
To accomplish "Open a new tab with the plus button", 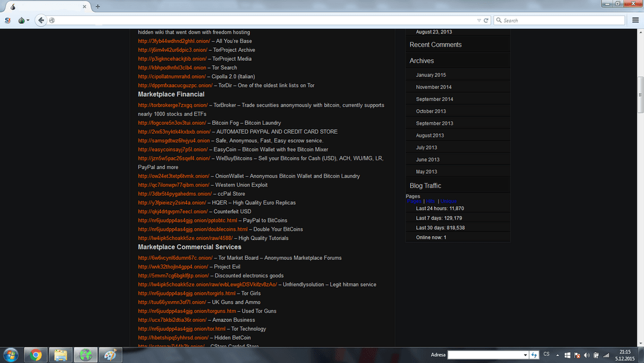I will [x=98, y=7].
